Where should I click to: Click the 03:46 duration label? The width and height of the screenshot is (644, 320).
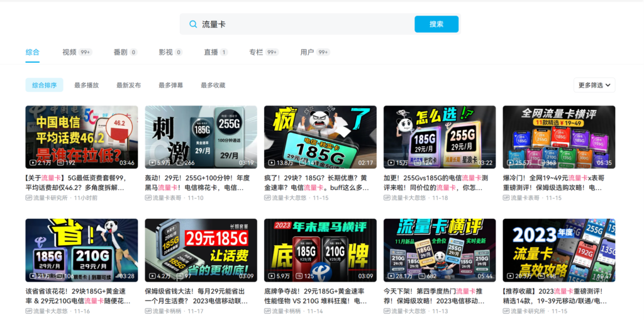[x=126, y=163]
